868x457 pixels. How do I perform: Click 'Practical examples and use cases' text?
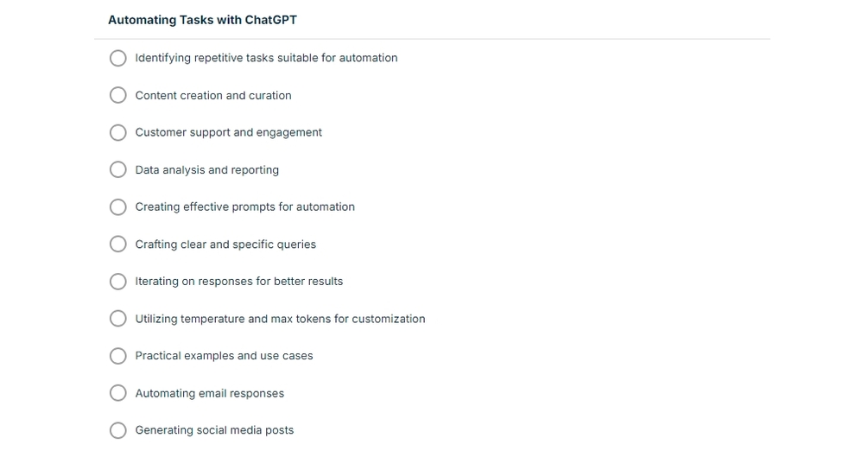tap(225, 356)
